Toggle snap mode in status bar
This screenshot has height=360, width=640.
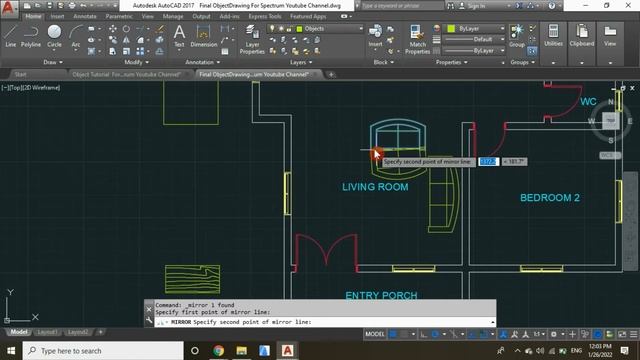404,334
